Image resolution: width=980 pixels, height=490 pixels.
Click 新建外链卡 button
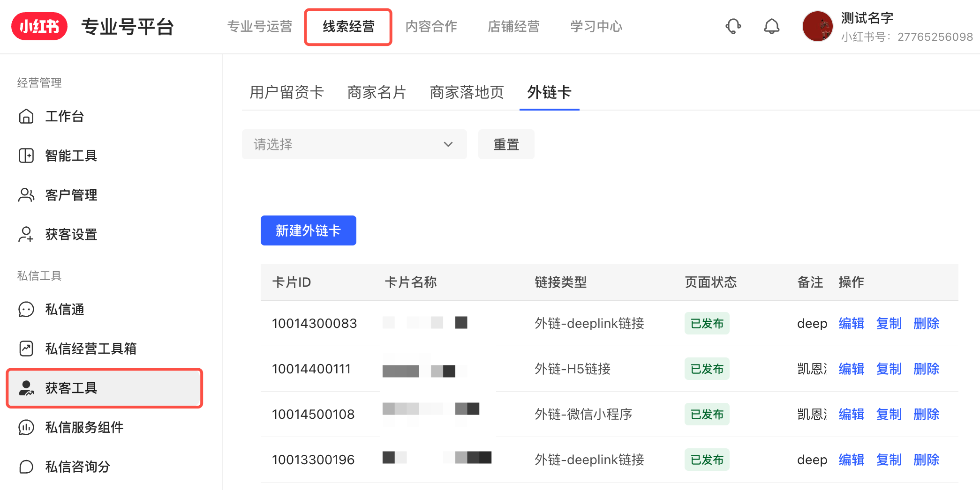coord(309,230)
